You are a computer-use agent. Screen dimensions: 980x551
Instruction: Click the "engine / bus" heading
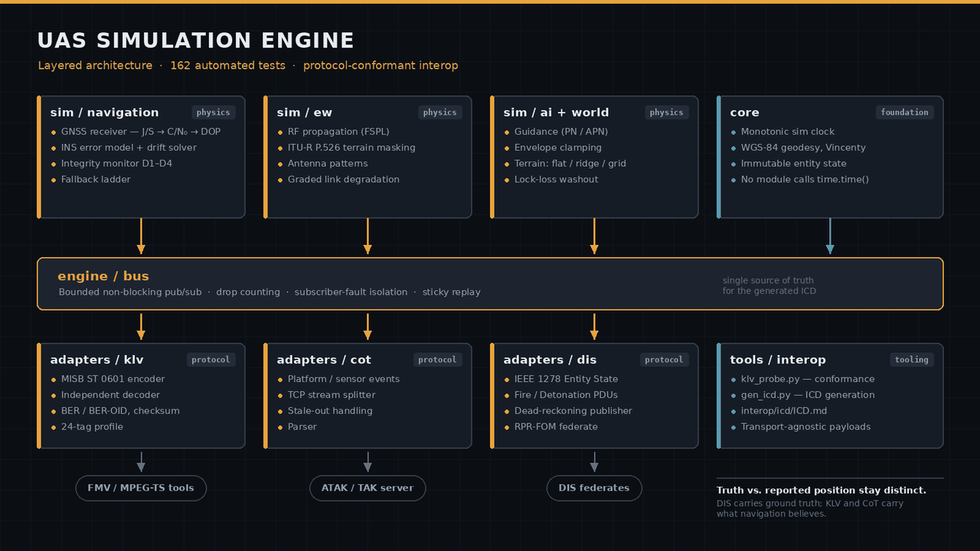tap(103, 276)
